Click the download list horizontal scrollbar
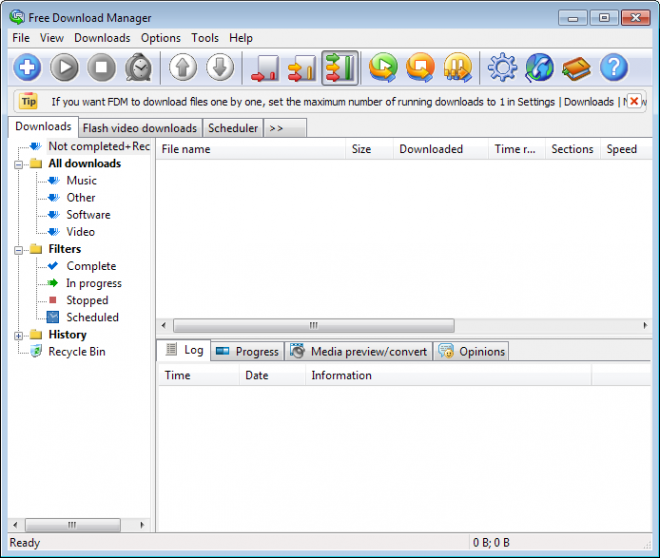Screen dimensions: 660x558 [313, 326]
